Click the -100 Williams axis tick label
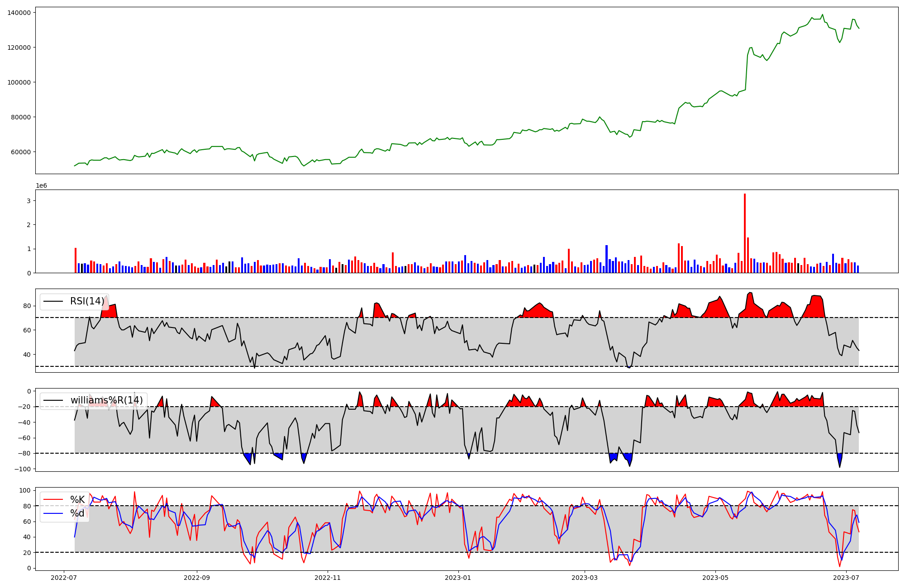Image resolution: width=905 pixels, height=588 pixels. point(22,469)
